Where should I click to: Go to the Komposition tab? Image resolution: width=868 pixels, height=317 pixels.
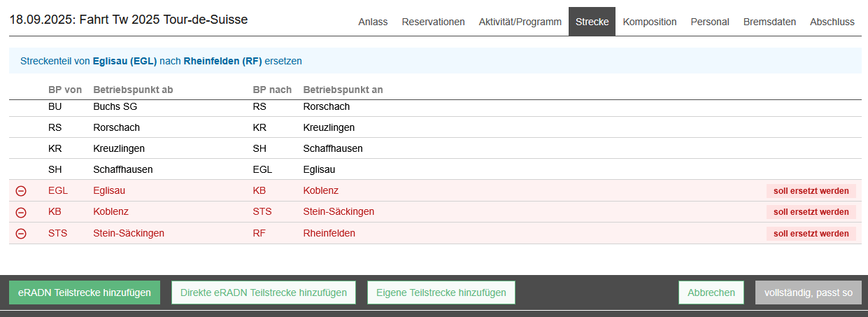tap(649, 22)
